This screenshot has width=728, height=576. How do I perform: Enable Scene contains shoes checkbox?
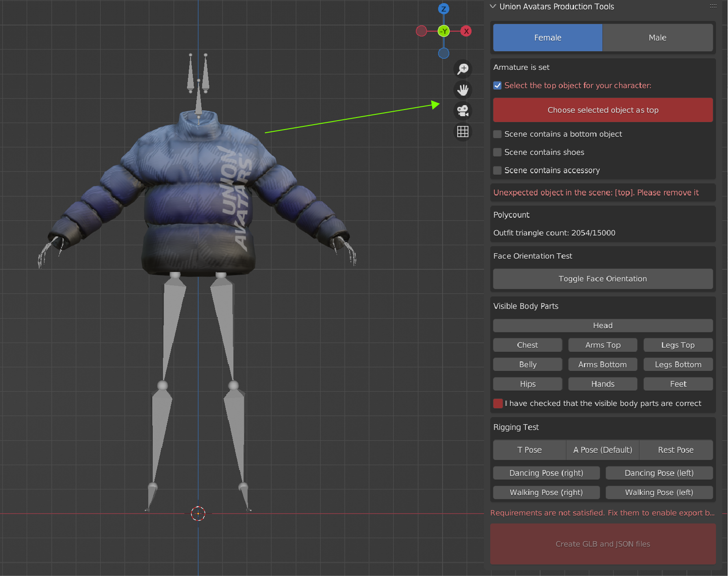pos(497,152)
